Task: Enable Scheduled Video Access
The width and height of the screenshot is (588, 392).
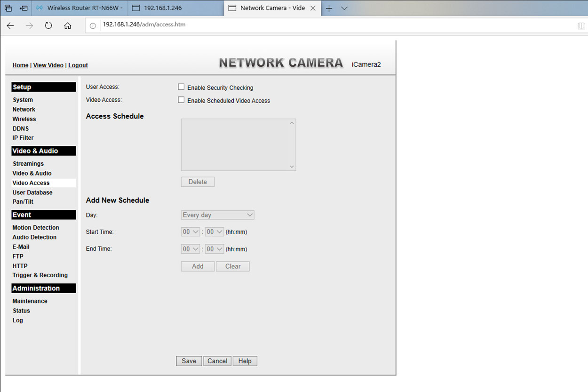Action: click(181, 99)
